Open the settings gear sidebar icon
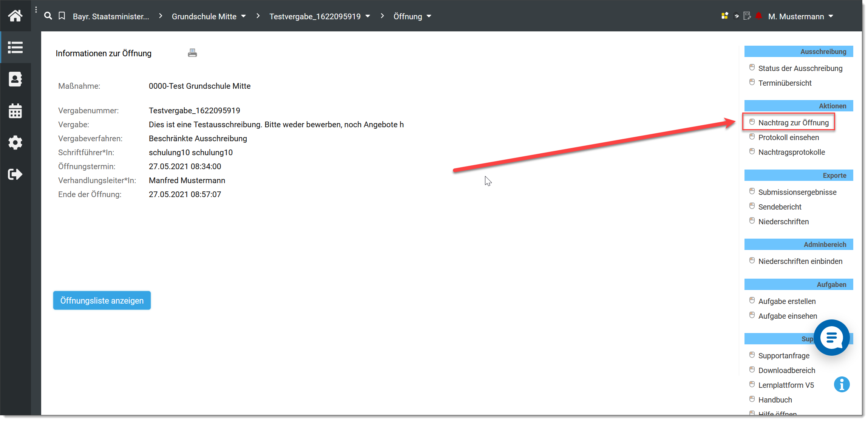 click(15, 143)
